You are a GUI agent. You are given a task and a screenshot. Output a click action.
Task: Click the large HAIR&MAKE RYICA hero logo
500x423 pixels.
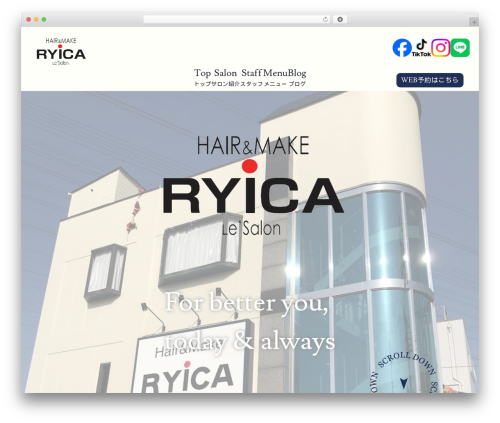click(253, 185)
